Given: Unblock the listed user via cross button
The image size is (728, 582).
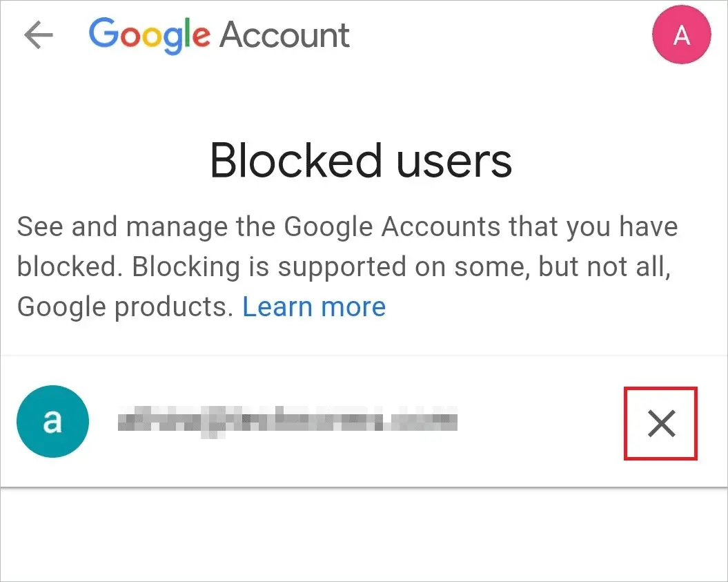Looking at the screenshot, I should pos(661,424).
